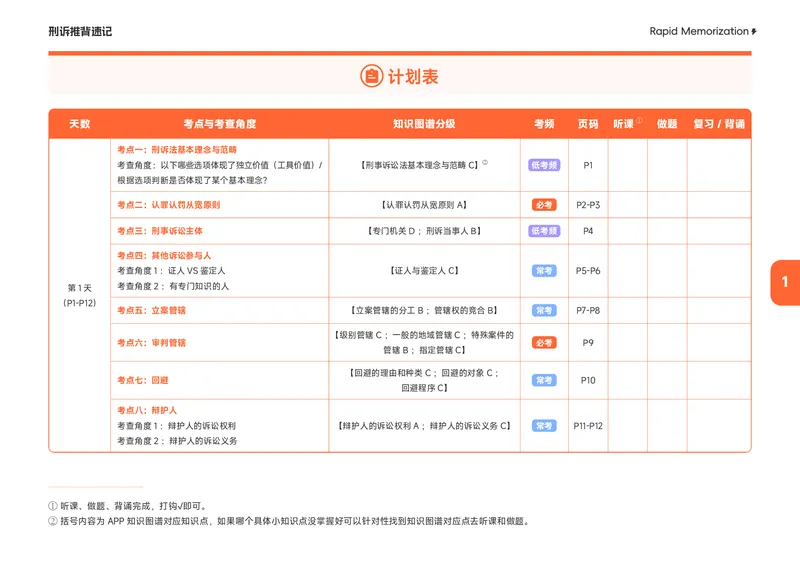
Task: Click the 必考 badge in the 考点六 row
Action: (x=544, y=342)
